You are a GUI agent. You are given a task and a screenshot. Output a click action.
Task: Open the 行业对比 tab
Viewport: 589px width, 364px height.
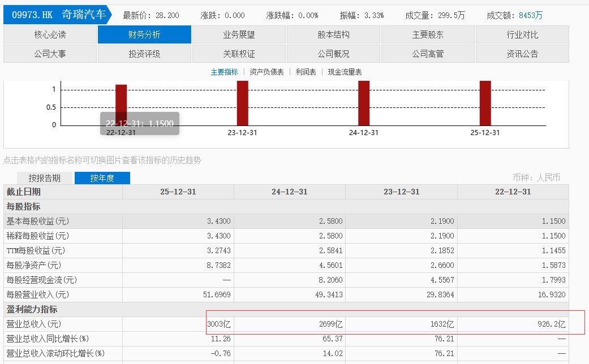pos(522,34)
